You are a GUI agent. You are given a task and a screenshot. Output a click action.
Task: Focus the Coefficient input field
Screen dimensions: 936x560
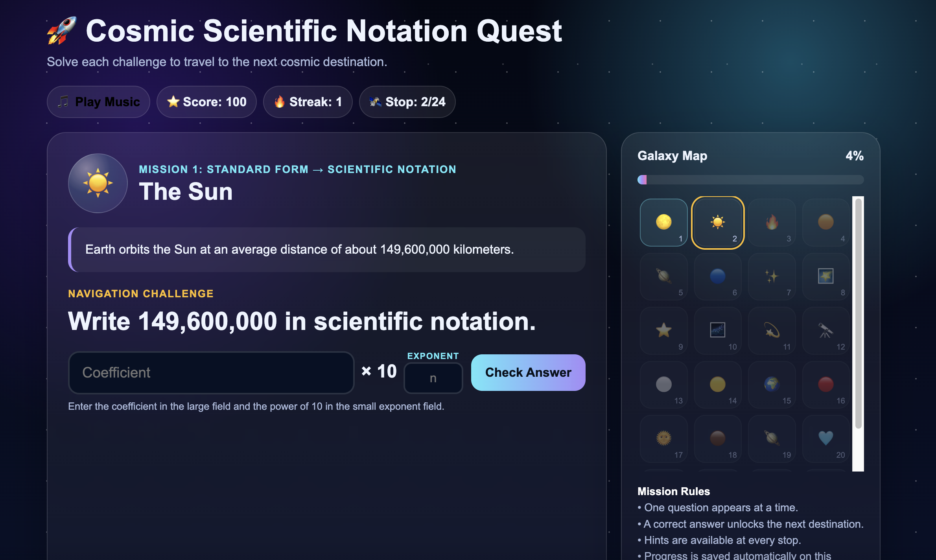pos(212,372)
